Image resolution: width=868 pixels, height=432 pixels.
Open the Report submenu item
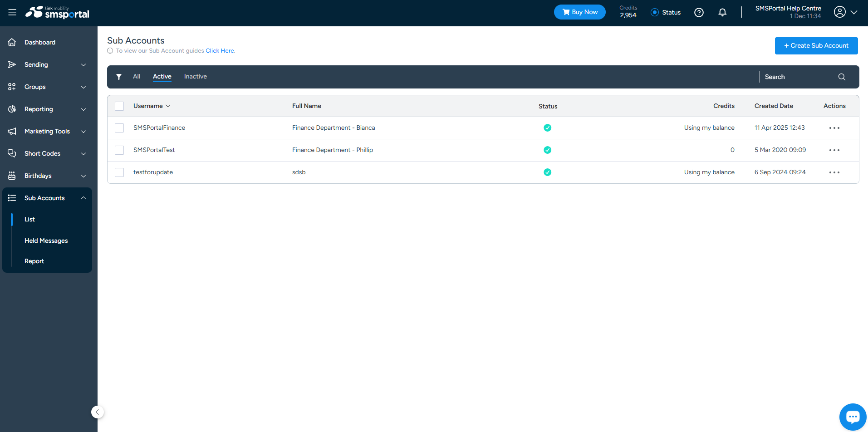tap(34, 261)
